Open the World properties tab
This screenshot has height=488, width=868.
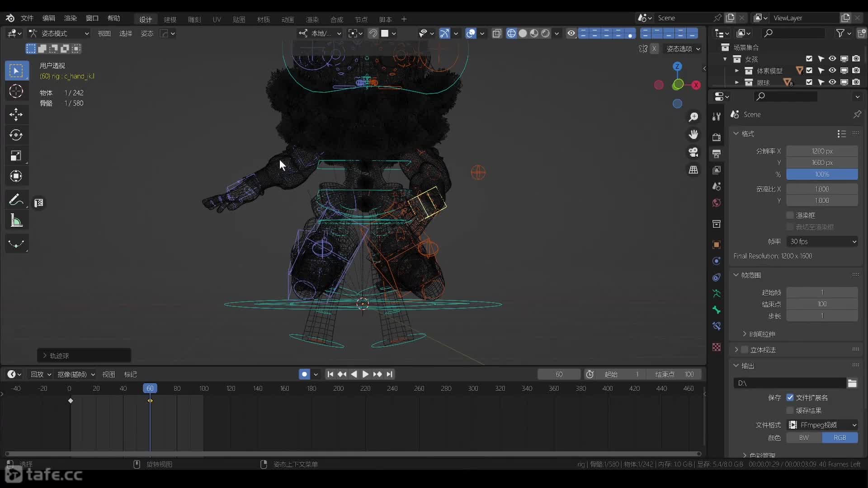[x=717, y=203]
